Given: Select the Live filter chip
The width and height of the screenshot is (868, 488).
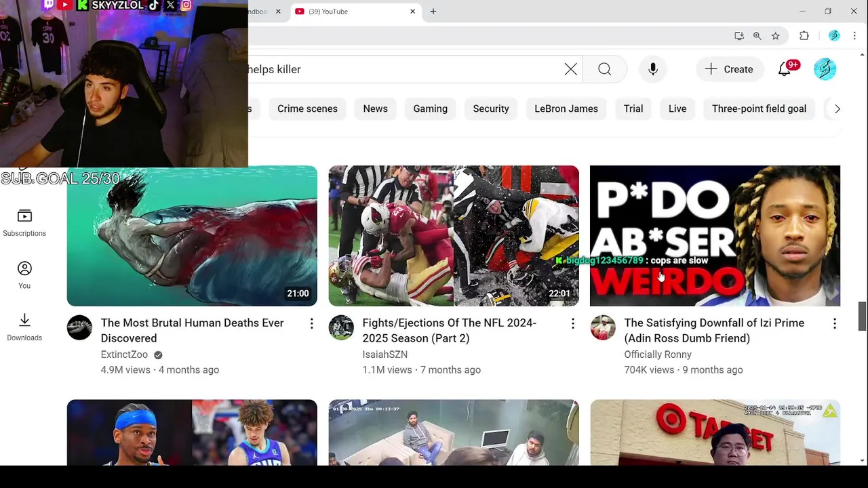Looking at the screenshot, I should [677, 108].
